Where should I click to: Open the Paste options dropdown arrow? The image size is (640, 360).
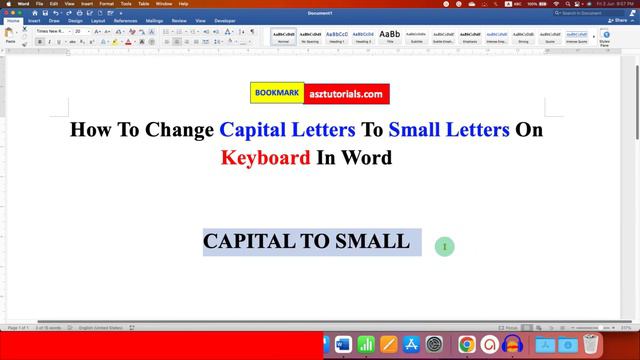point(17,33)
